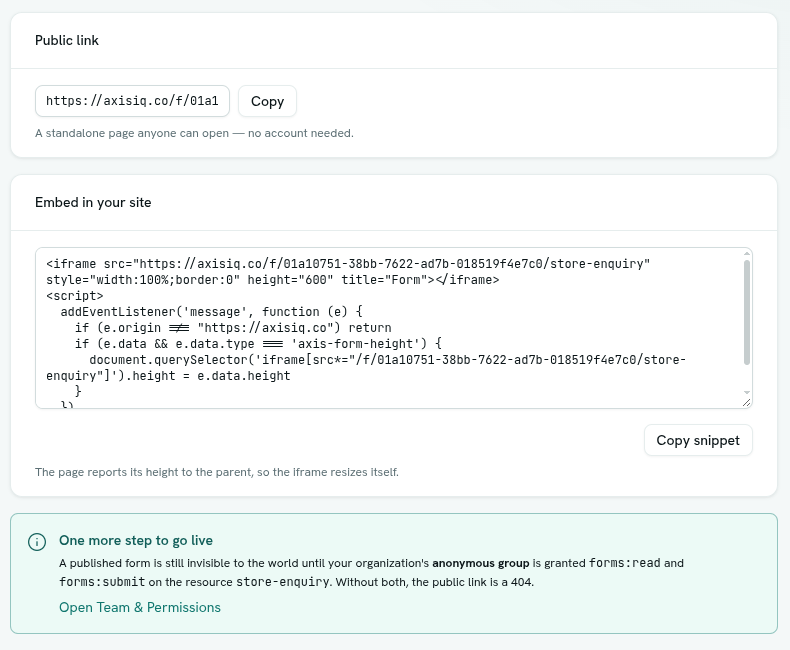Click 'One more step to go live' title

pyautogui.click(x=136, y=540)
